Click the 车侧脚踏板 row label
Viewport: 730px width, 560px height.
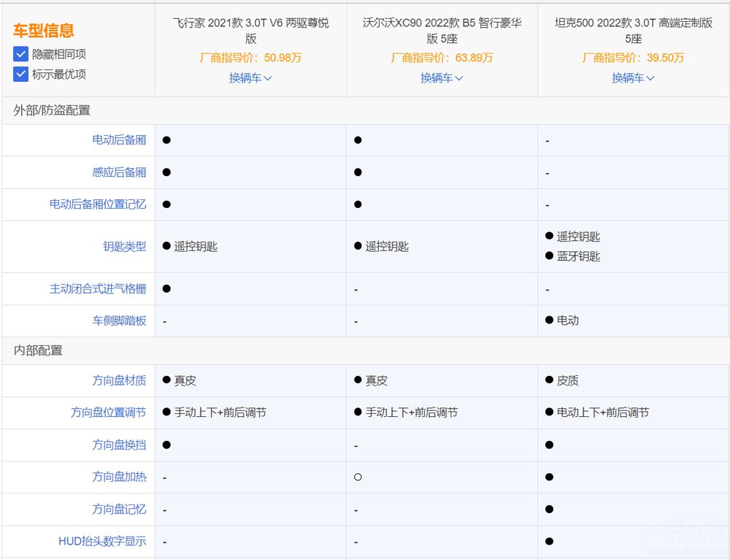[x=119, y=321]
